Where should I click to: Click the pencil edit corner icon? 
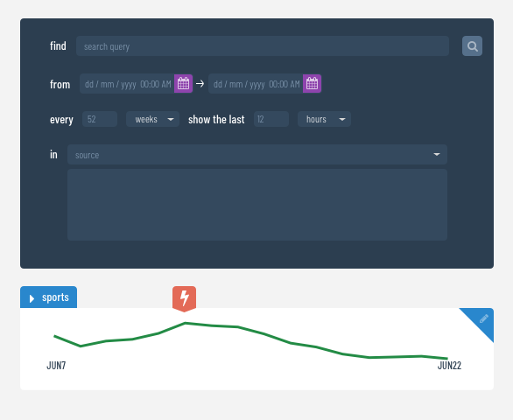483,318
